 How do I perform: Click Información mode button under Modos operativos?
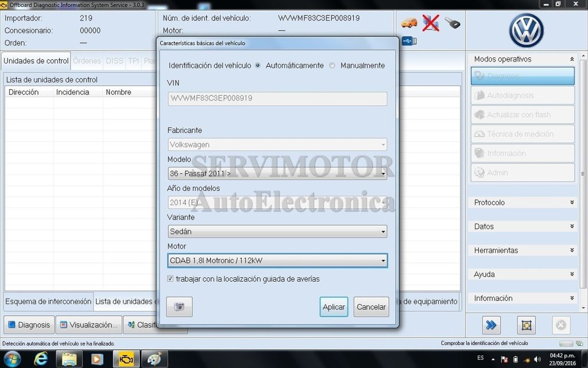click(x=523, y=153)
